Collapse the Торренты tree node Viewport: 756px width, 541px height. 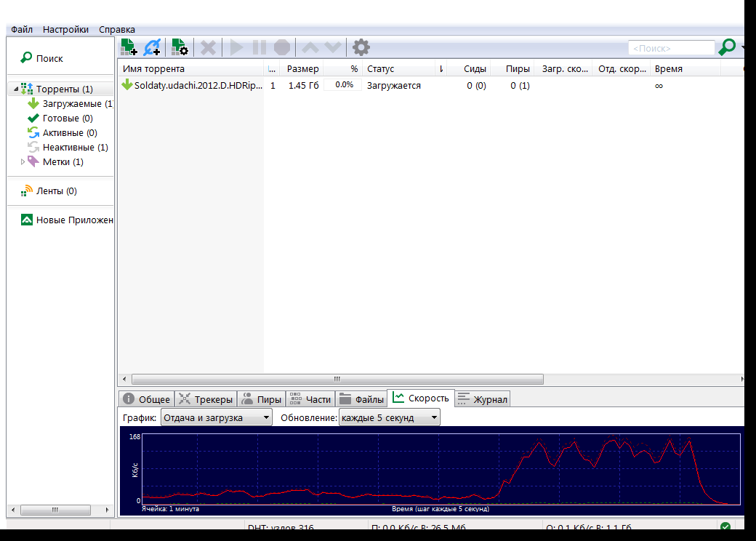[15, 89]
